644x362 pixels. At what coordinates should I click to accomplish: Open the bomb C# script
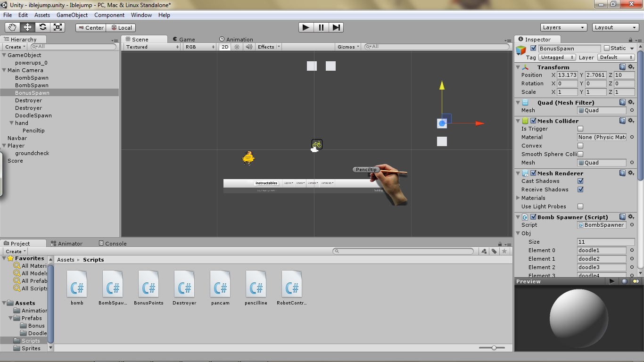click(x=77, y=288)
